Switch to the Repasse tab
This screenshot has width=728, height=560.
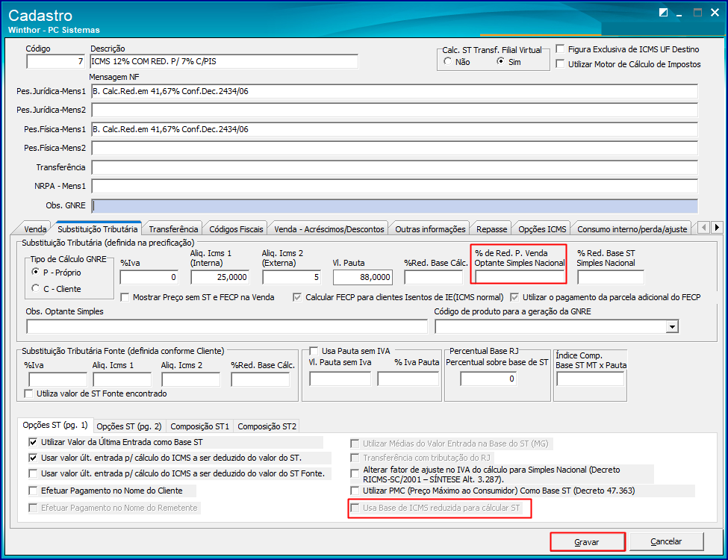[x=491, y=229]
